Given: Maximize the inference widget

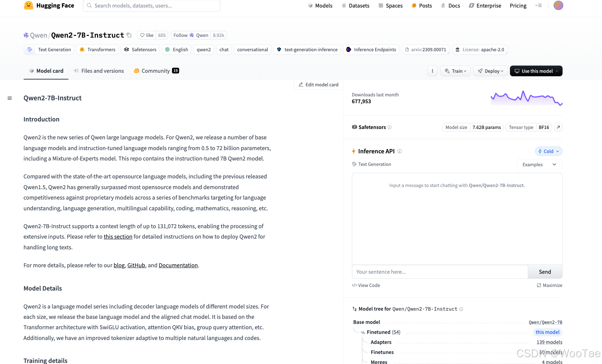Looking at the screenshot, I should [x=549, y=285].
